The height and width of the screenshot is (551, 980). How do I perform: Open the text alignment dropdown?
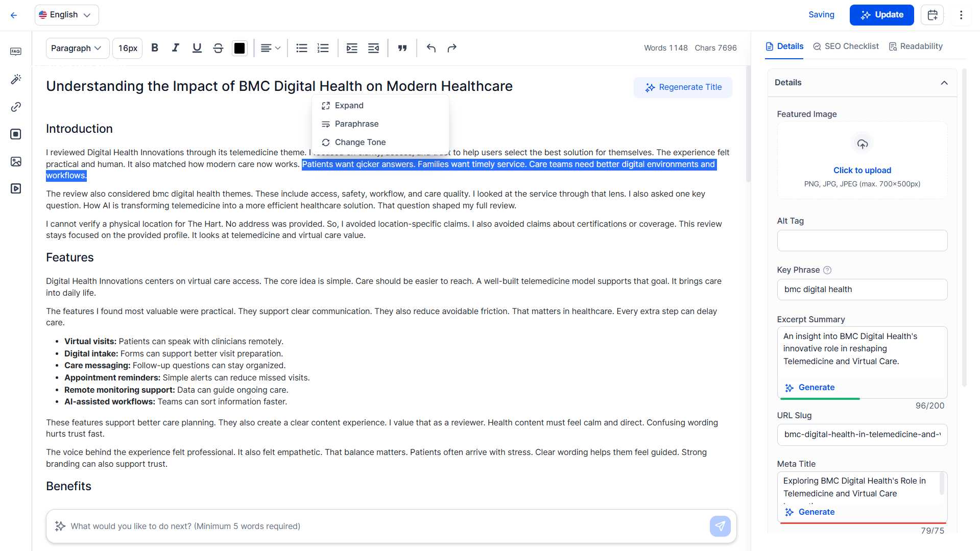click(271, 48)
